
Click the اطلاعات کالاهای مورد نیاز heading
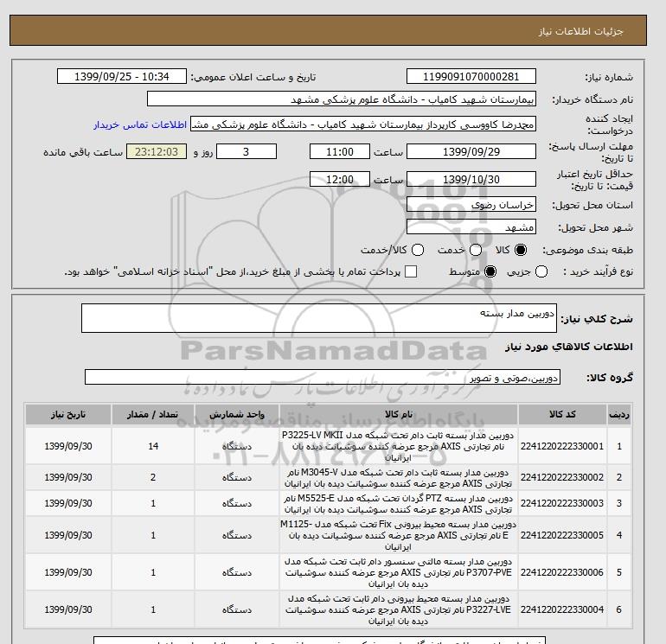coord(569,347)
